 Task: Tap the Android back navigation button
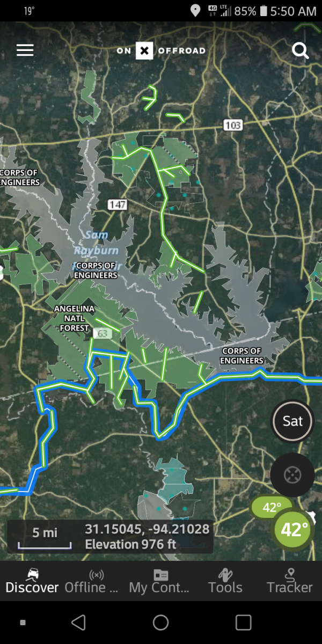pyautogui.click(x=79, y=623)
